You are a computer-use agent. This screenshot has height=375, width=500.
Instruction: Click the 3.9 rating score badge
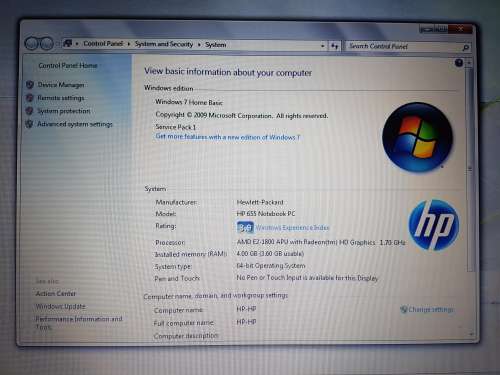click(245, 228)
